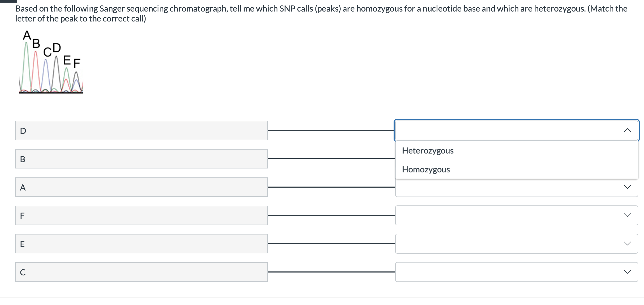
Task: Select the row labeled B
Action: pos(141,159)
